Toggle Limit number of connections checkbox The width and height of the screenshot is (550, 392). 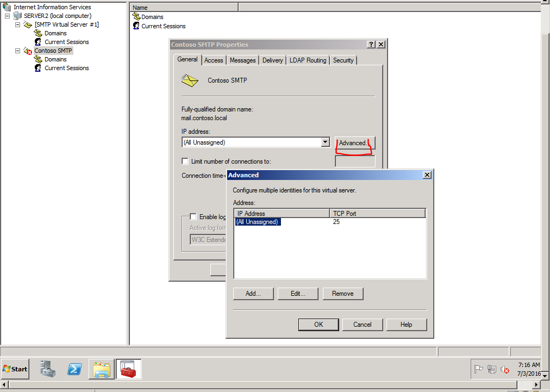tap(185, 161)
